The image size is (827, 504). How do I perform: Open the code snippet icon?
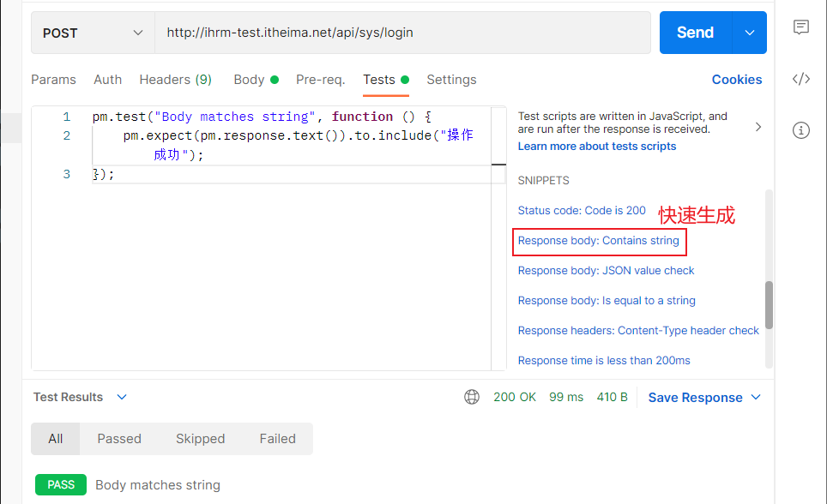[x=801, y=79]
